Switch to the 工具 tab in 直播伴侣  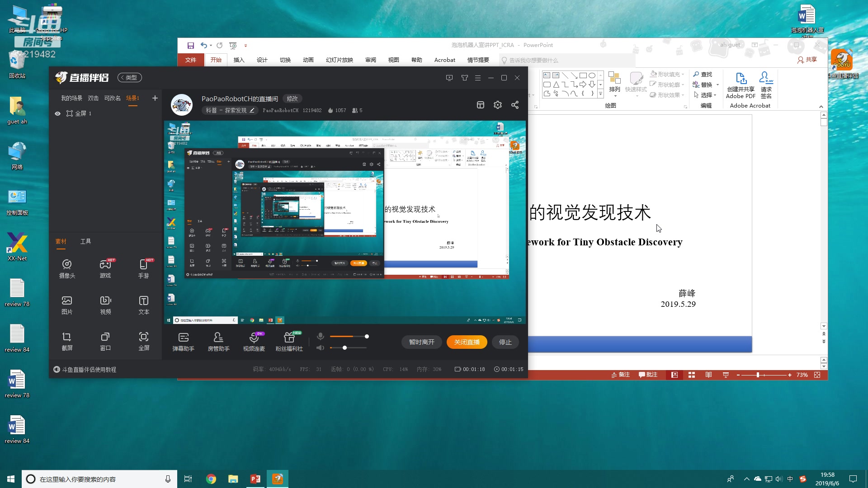coord(85,241)
